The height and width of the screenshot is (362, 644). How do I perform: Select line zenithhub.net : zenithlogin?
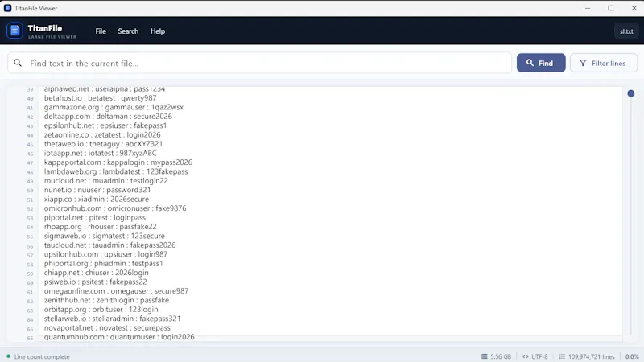[106, 300]
